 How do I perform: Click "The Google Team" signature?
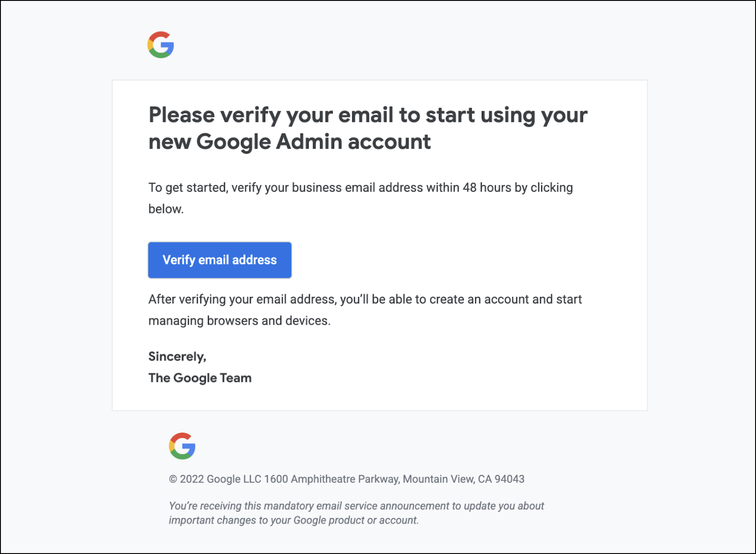click(x=200, y=378)
